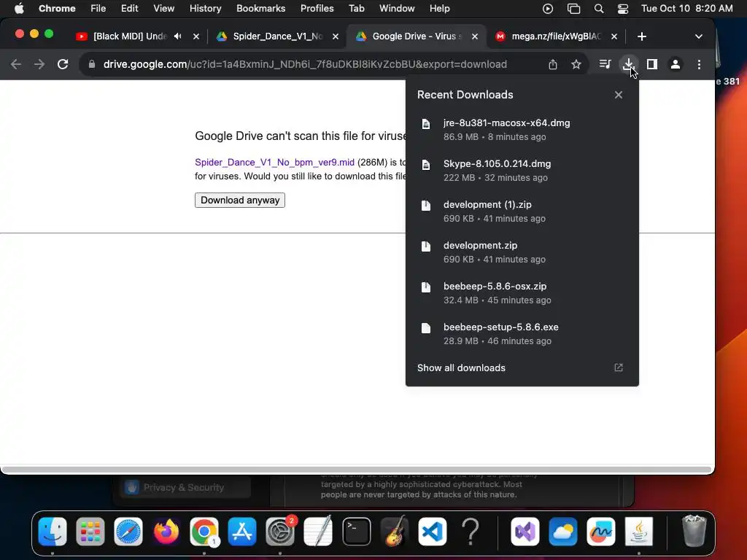The image size is (747, 560).
Task: Open Spotlight search in menu bar
Action: [599, 8]
